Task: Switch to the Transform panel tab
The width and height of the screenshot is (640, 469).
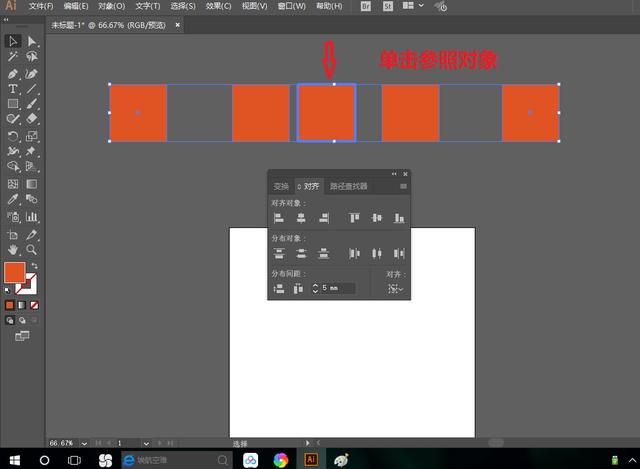Action: [281, 186]
